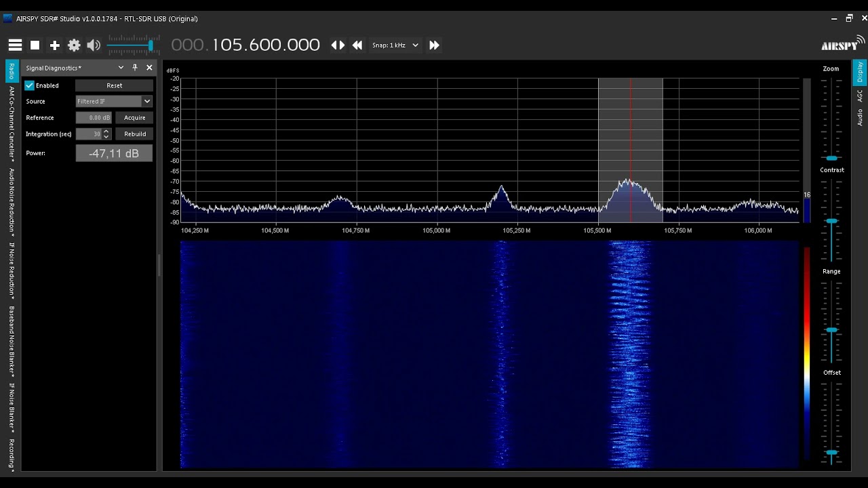Open the Signal Diagnostics panel options chevron
Viewport: 868px width, 488px height.
(121, 68)
